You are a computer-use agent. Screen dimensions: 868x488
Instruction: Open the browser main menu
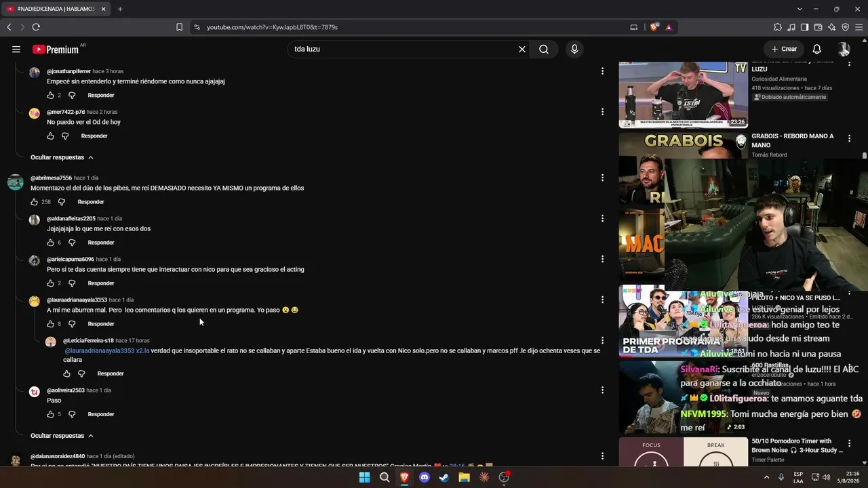tap(859, 27)
